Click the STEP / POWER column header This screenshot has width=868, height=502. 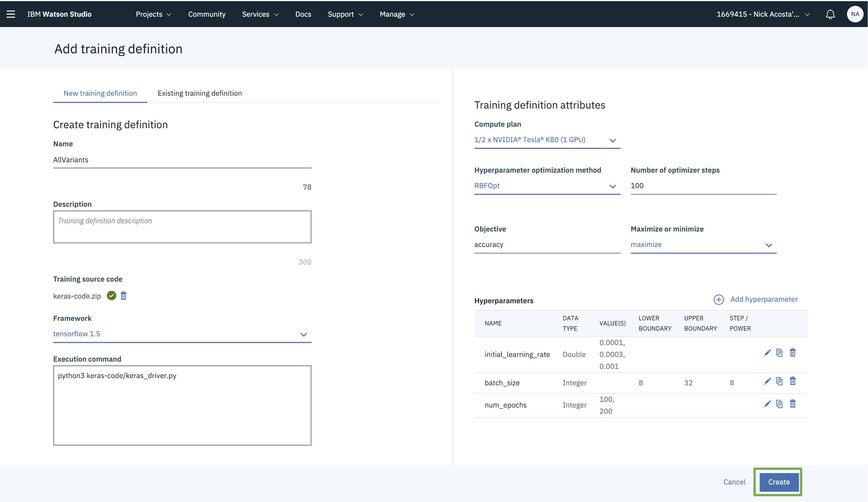740,323
